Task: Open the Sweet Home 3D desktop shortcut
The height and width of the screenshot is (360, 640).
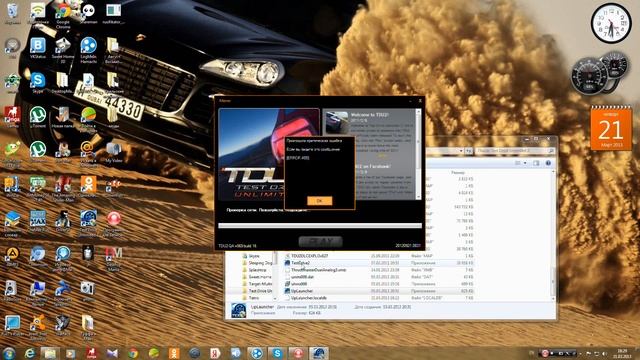Action: (x=62, y=50)
